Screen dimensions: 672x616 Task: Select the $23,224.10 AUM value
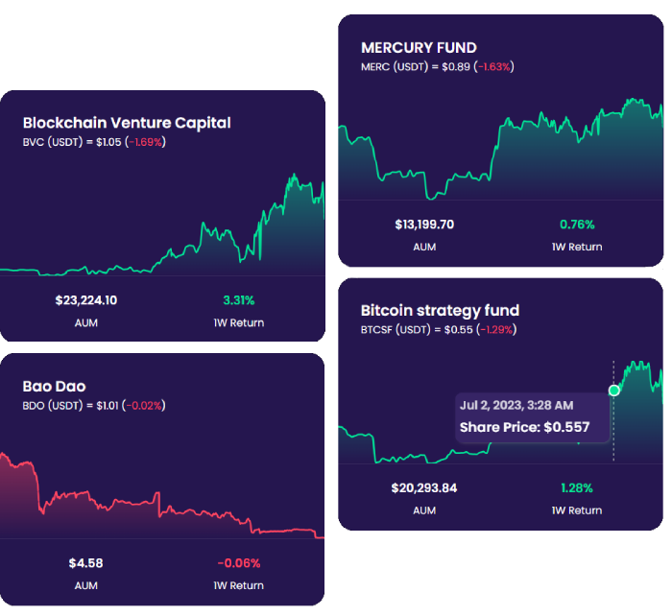tap(86, 300)
